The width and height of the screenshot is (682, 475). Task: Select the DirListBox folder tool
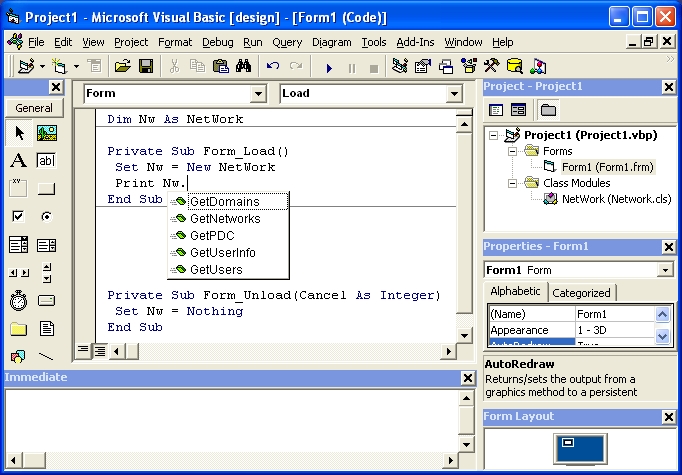(19, 329)
